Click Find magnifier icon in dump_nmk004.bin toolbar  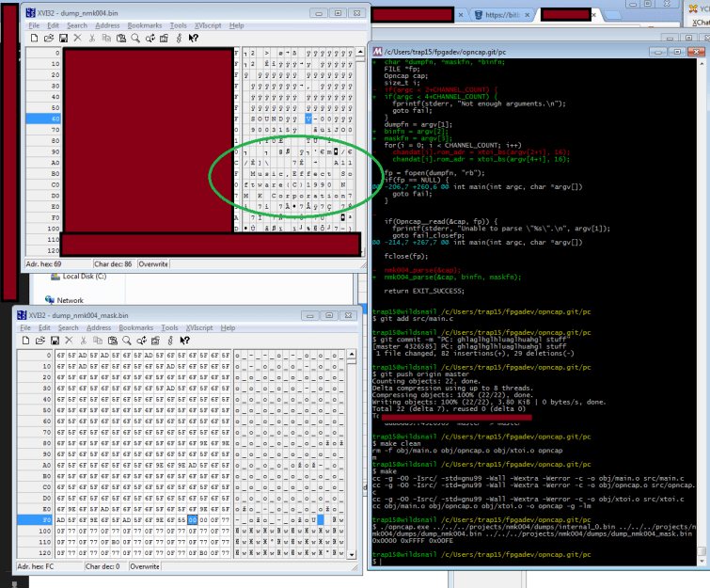point(135,38)
